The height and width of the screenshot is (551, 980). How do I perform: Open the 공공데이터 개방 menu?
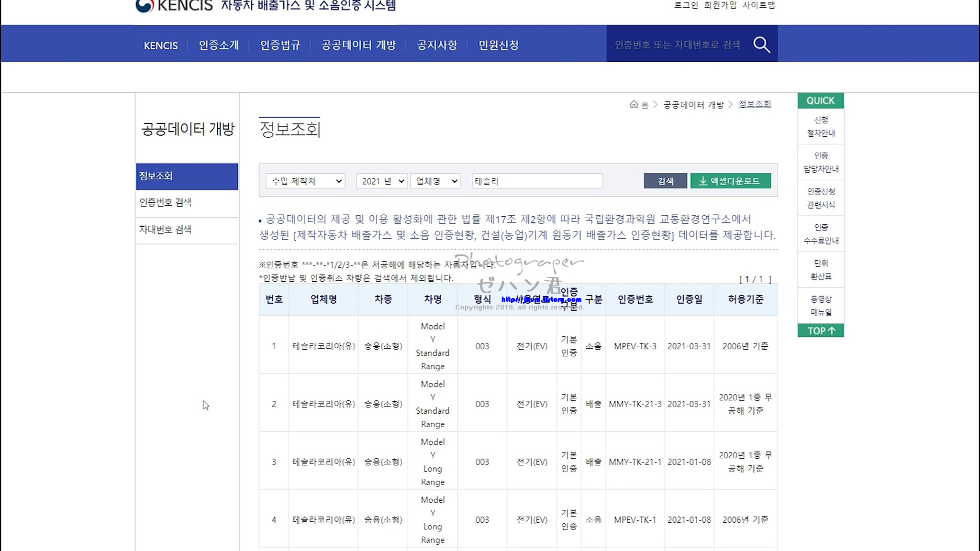(x=358, y=45)
